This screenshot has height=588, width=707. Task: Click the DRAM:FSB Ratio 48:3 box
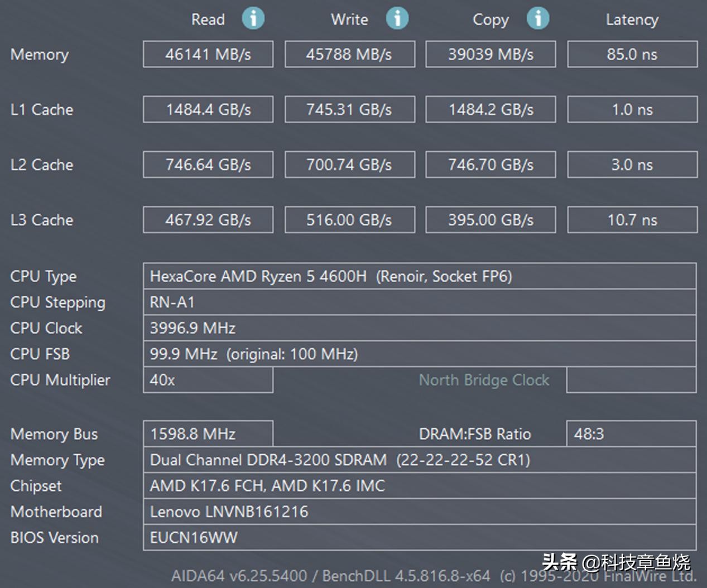[631, 434]
